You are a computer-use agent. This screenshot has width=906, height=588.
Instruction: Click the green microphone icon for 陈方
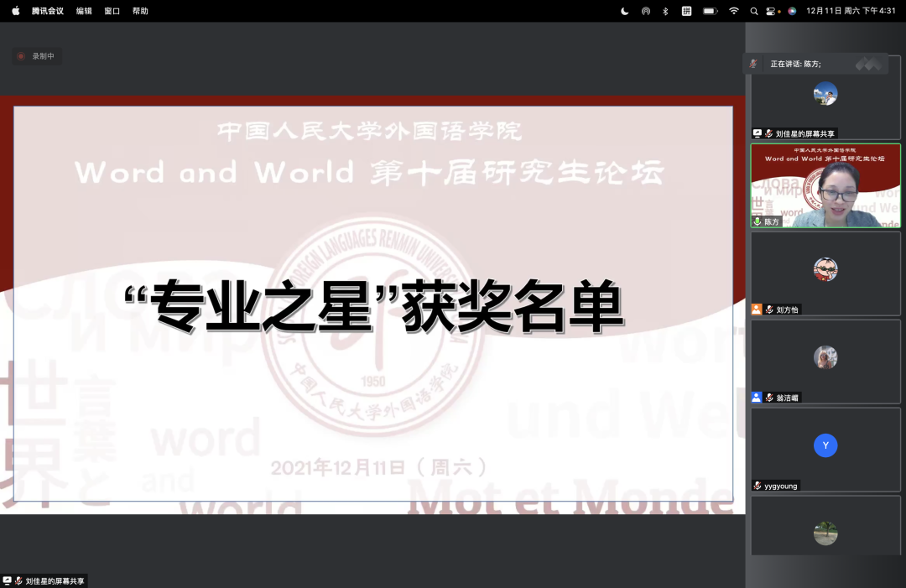(758, 221)
